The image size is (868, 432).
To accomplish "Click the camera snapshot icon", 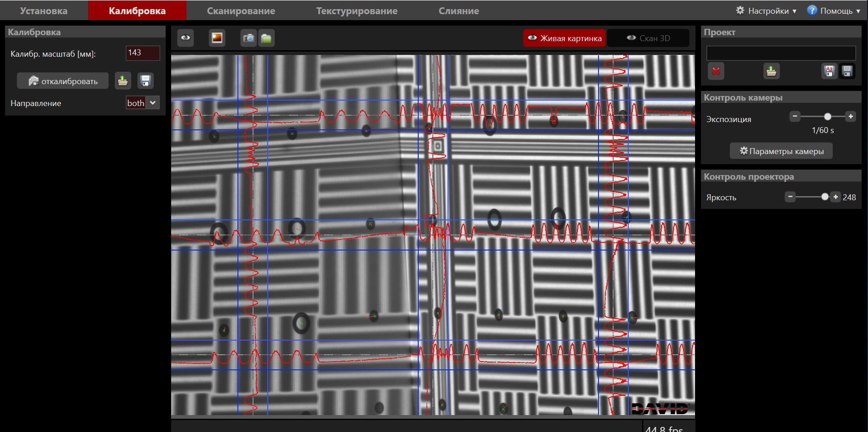I will 248,38.
